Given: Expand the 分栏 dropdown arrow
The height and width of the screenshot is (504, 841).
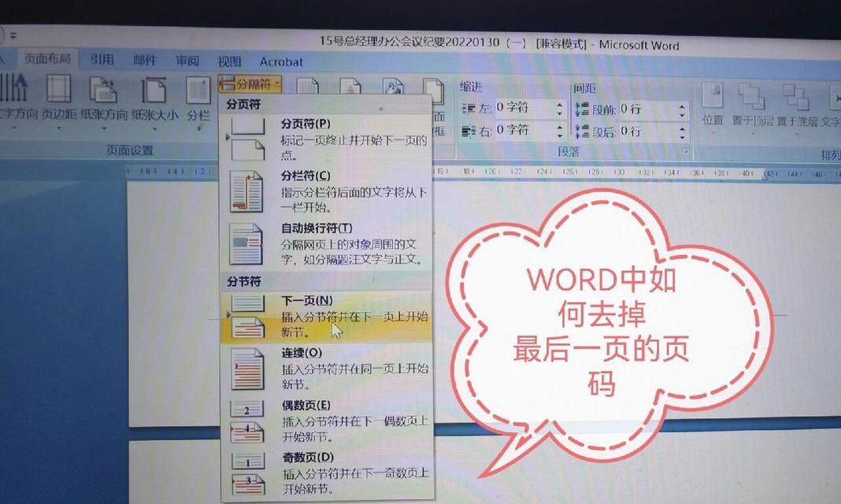Looking at the screenshot, I should click(198, 128).
